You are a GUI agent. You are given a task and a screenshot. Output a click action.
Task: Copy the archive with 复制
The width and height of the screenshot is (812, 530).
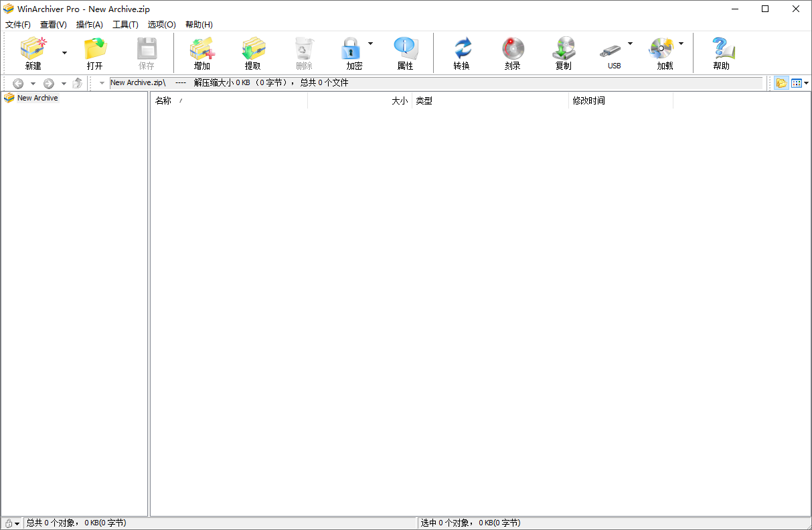coord(564,52)
